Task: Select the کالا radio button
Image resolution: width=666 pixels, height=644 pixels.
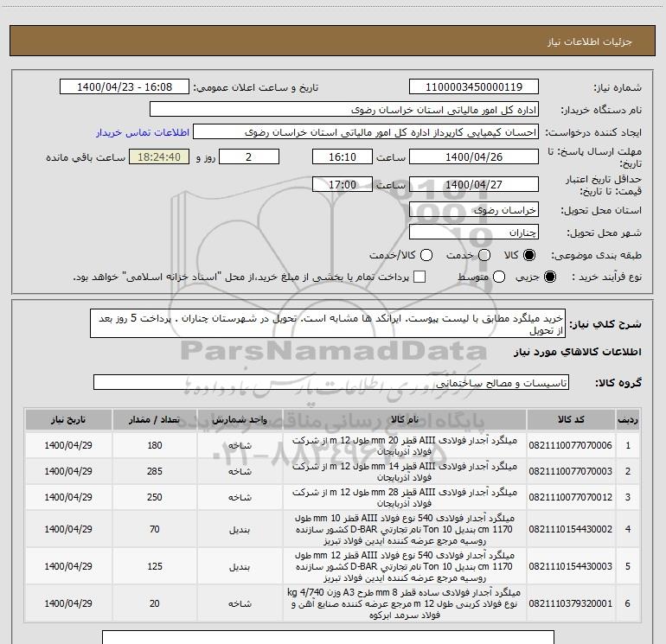Action: point(529,255)
